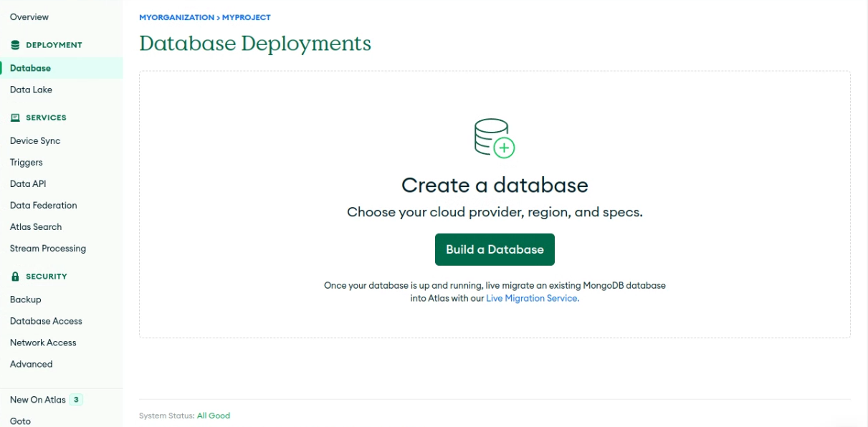Open the Overview page
The image size is (868, 427).
[29, 16]
